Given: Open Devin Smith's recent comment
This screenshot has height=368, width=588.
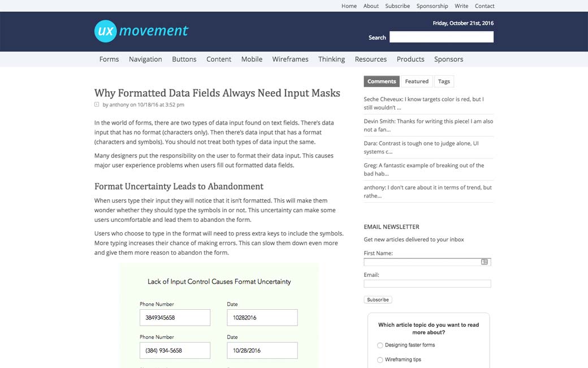Looking at the screenshot, I should [x=428, y=125].
